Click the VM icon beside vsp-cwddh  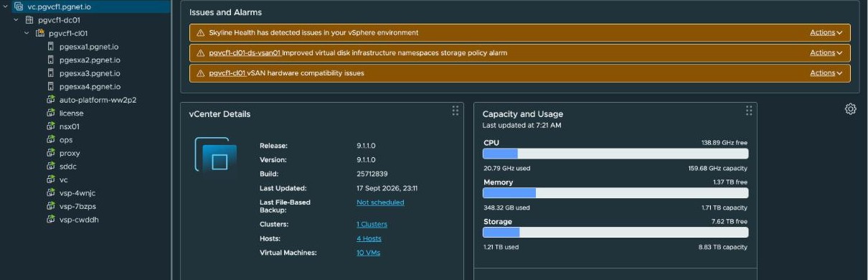tap(51, 220)
